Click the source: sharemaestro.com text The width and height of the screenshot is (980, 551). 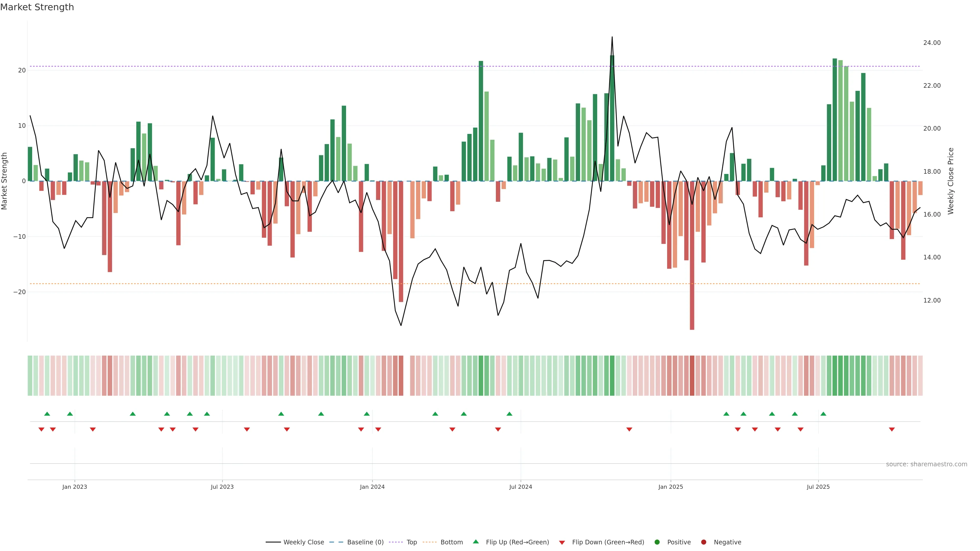point(926,464)
